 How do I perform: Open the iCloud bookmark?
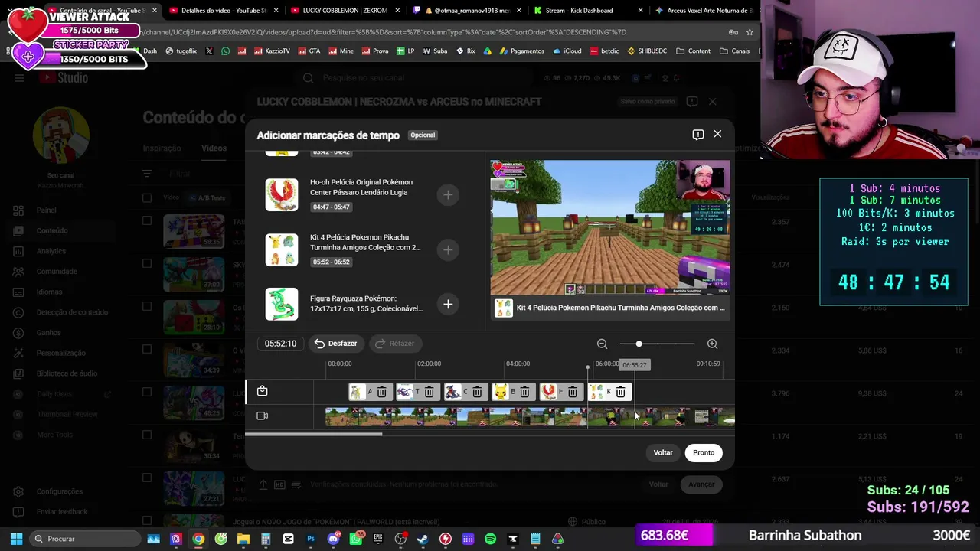pos(567,51)
